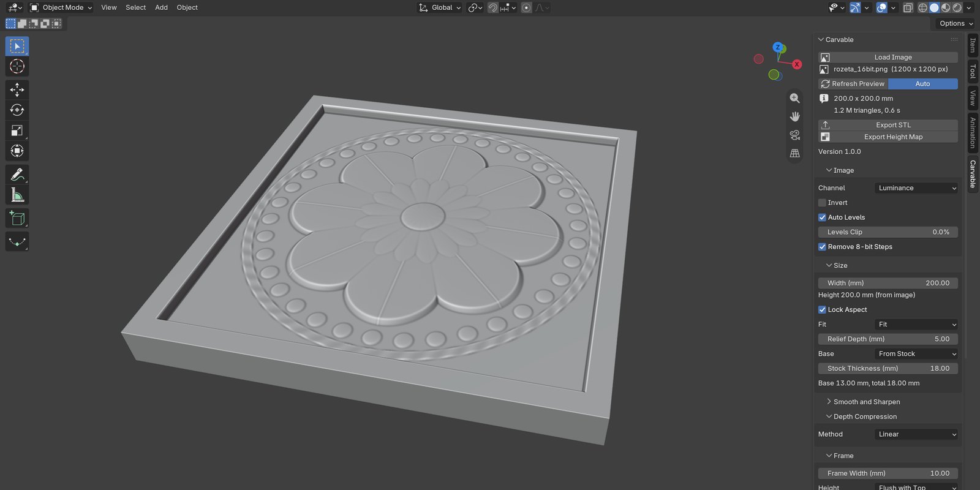Open the Add menu
Screen dimensions: 980x490
(x=161, y=7)
